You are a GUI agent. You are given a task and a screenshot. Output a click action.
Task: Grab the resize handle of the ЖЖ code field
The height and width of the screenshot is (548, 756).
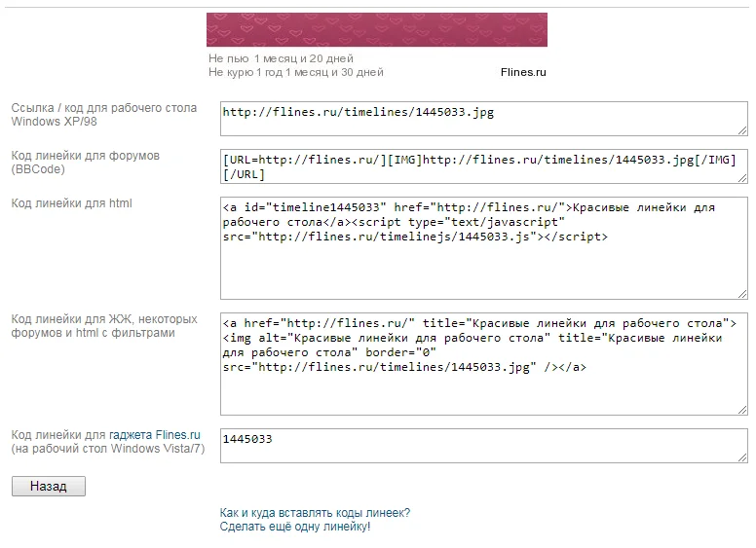(742, 410)
